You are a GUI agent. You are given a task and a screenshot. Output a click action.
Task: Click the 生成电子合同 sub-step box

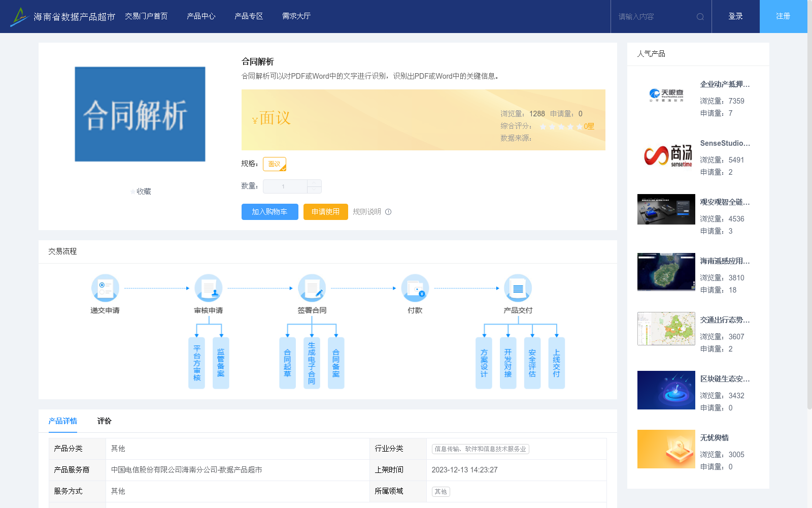pyautogui.click(x=312, y=363)
